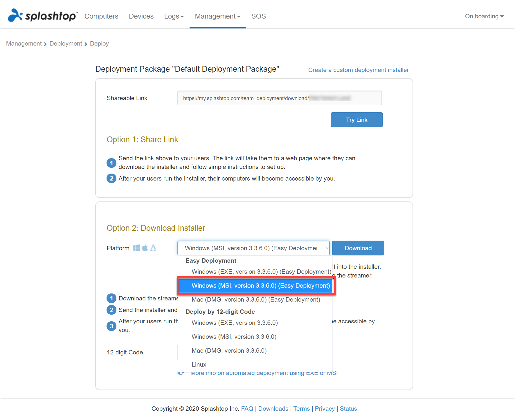Viewport: 515px width, 420px height.
Task: Click the Splashtop logo
Action: click(42, 16)
